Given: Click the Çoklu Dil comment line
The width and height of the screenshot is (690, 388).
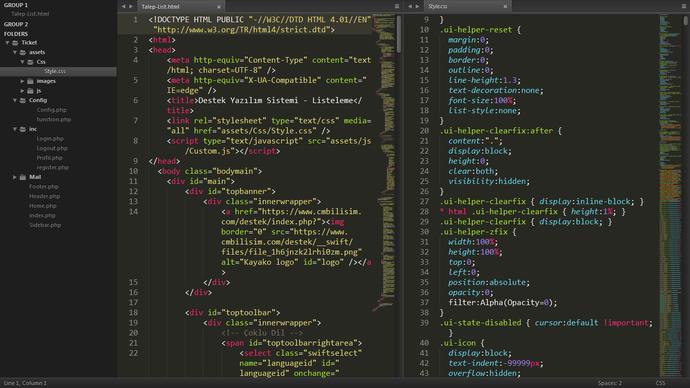Looking at the screenshot, I should pyautogui.click(x=262, y=333).
